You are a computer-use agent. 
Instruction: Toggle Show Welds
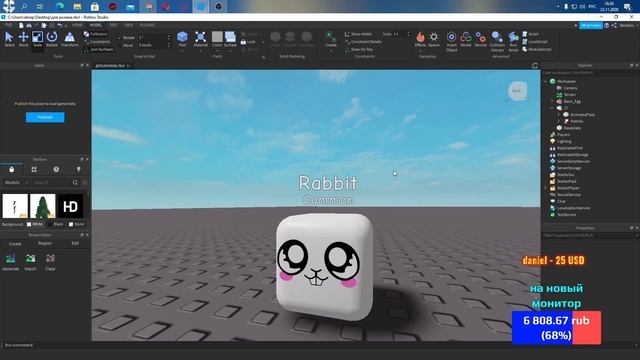(358, 34)
